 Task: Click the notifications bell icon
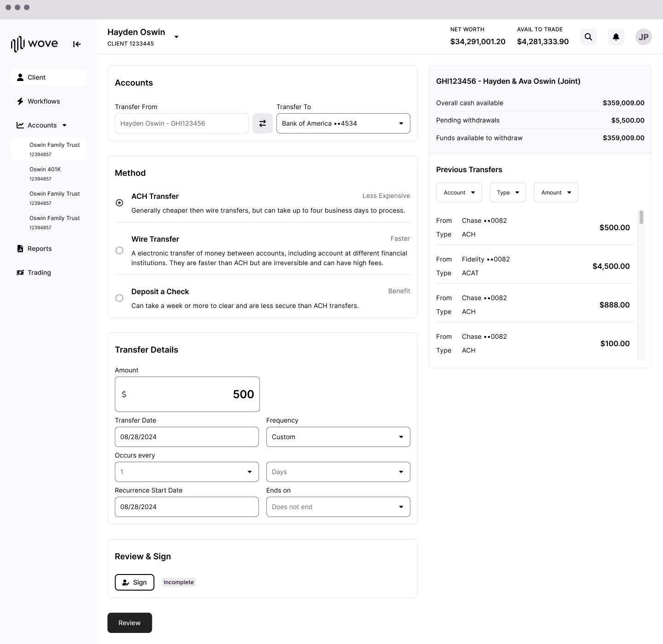[x=616, y=37]
